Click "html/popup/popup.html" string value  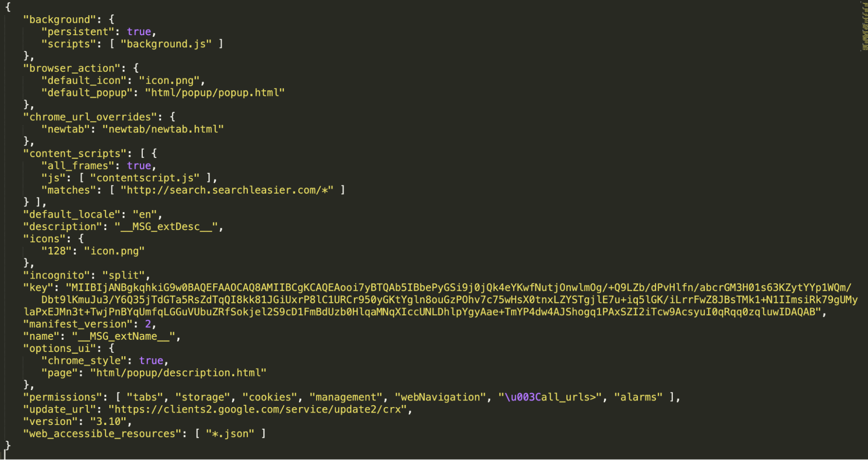coord(215,92)
